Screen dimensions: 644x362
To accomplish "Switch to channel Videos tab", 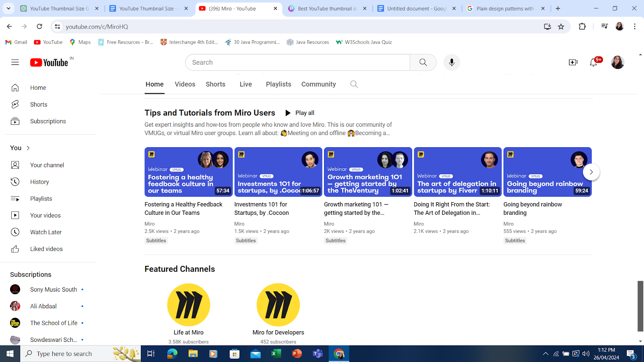I will pyautogui.click(x=185, y=84).
